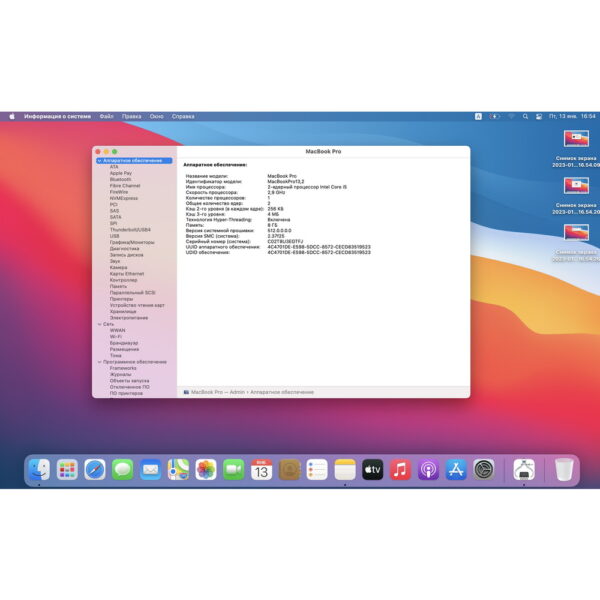Select Брандмауэр under Сеть
Image resolution: width=600 pixels, height=600 pixels.
click(124, 343)
